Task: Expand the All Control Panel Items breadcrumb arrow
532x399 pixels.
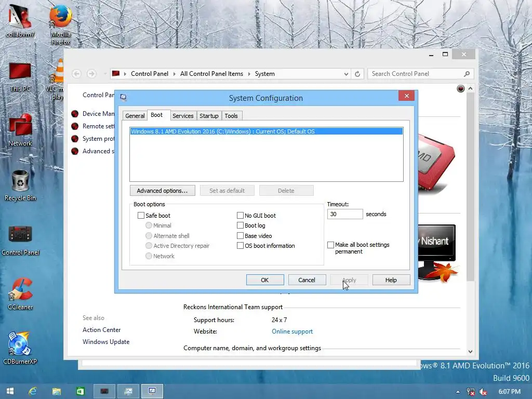Action: click(249, 74)
